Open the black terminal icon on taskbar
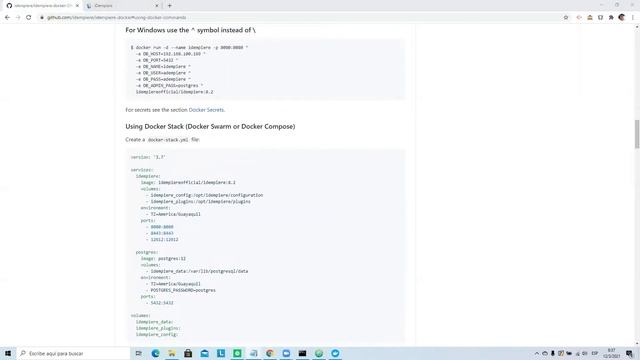Viewport: 640px width, 360px height. point(302,353)
